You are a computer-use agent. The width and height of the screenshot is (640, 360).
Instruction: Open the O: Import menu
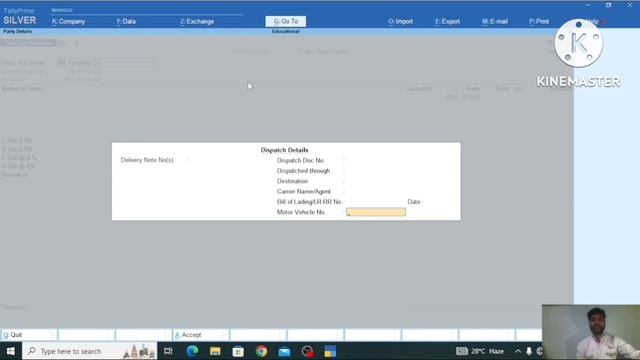tap(400, 21)
